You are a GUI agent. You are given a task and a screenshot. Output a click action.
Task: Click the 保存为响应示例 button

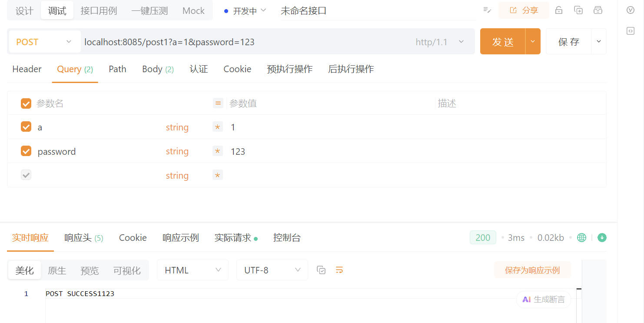(x=532, y=270)
